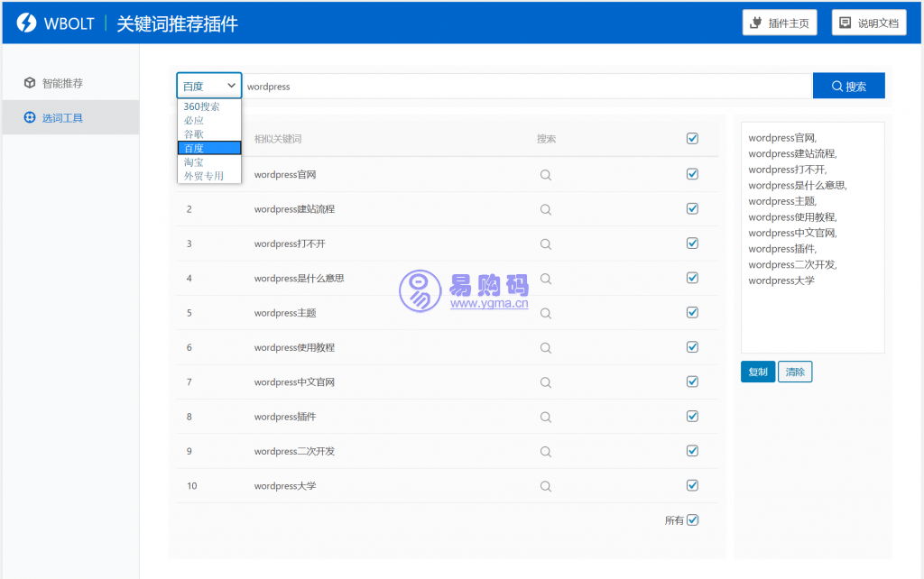
Task: Click the 复制 copy button
Action: (x=757, y=372)
